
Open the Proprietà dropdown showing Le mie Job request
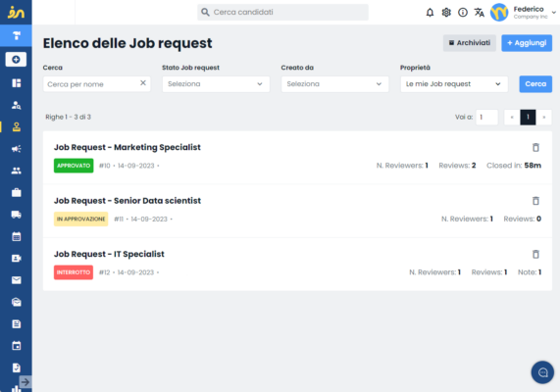453,84
